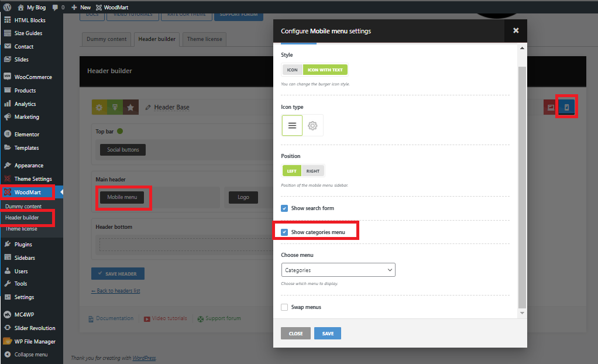This screenshot has width=598, height=364.
Task: Go to Contact in admin sidebar
Action: coord(24,47)
